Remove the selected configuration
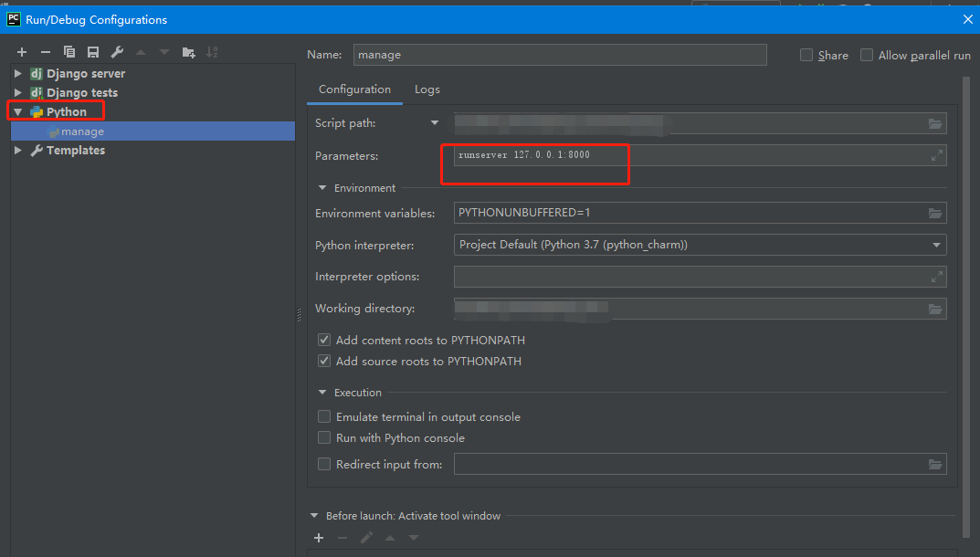 pos(46,52)
